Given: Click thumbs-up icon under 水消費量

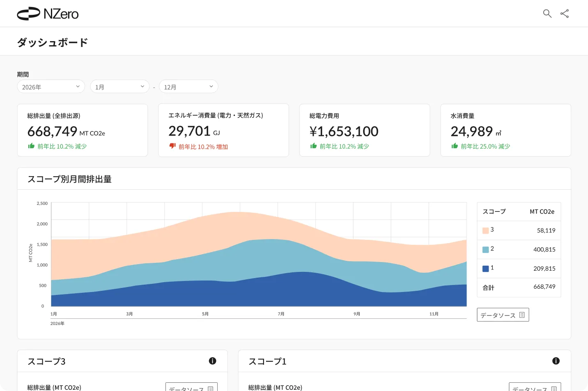Looking at the screenshot, I should 455,146.
